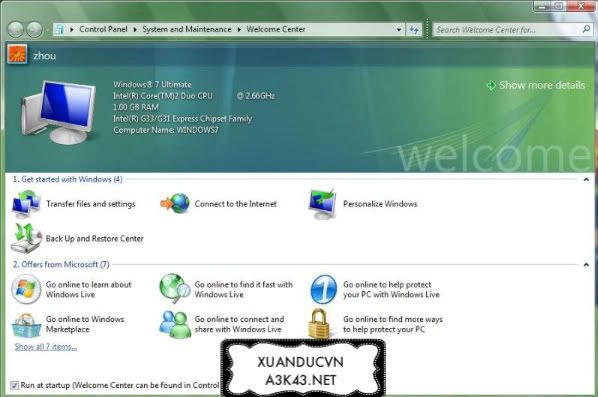
Task: Click the Show all 7 items link
Action: click(46, 347)
